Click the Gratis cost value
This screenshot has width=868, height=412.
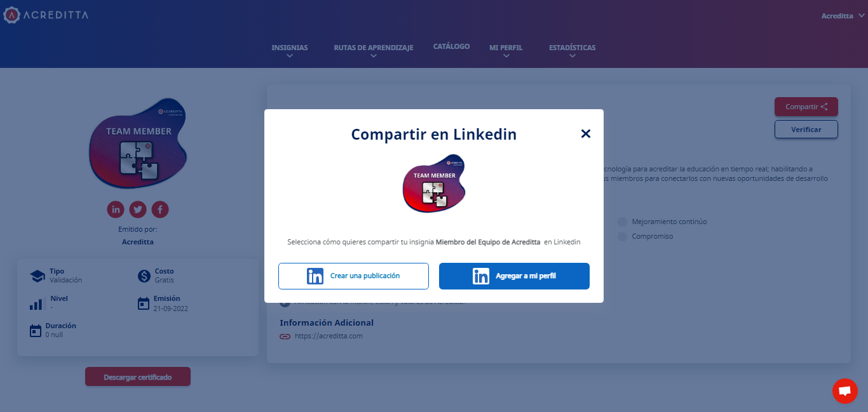pyautogui.click(x=165, y=280)
